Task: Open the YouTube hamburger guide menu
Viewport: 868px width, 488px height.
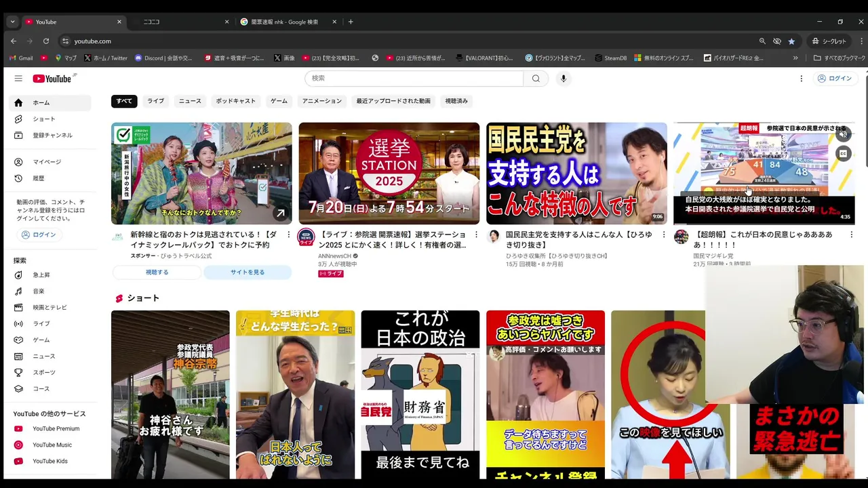Action: click(x=18, y=79)
